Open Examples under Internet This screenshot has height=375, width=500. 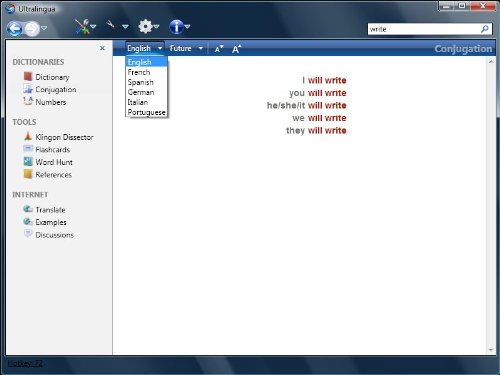(51, 222)
